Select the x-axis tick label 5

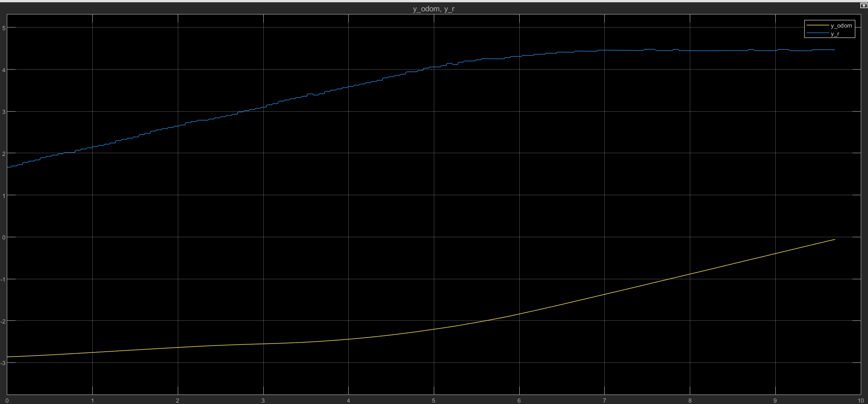[x=434, y=400]
